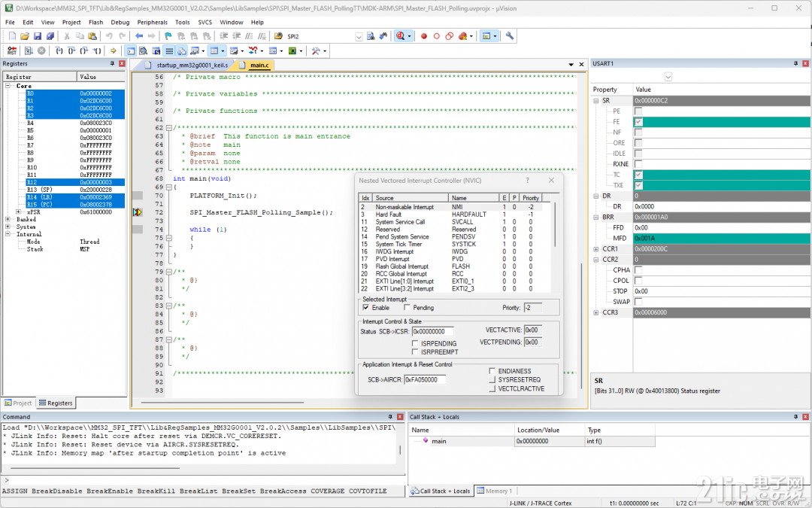
Task: Toggle the Disassembly Window icon
Action: pos(144,51)
